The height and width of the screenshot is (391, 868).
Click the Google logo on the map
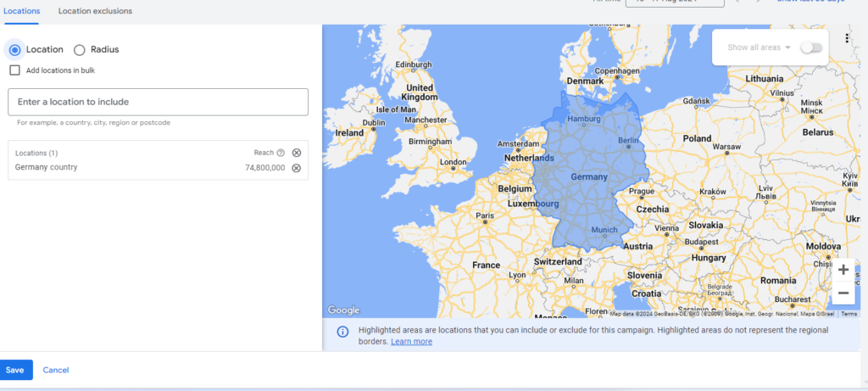pos(343,310)
